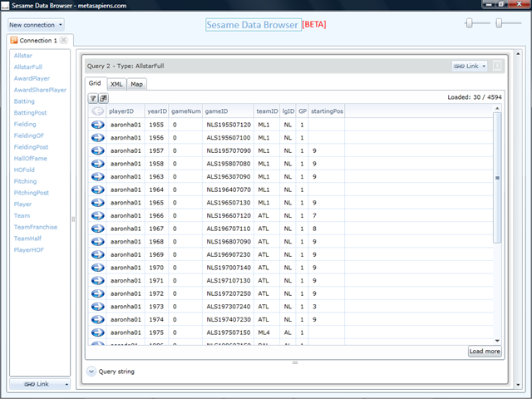
Task: Click row arrow icon for year 1971
Action: click(97, 280)
